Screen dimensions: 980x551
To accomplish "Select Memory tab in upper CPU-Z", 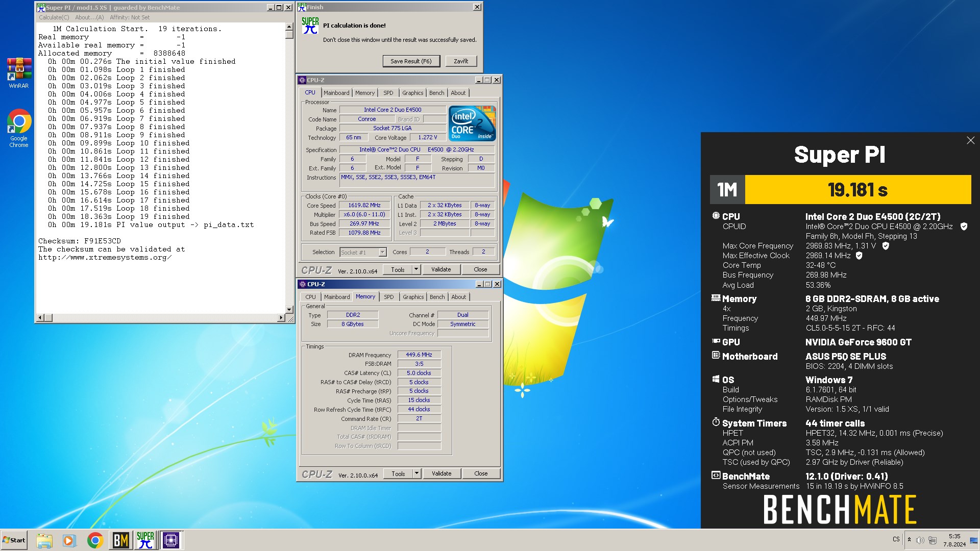I will (x=365, y=93).
